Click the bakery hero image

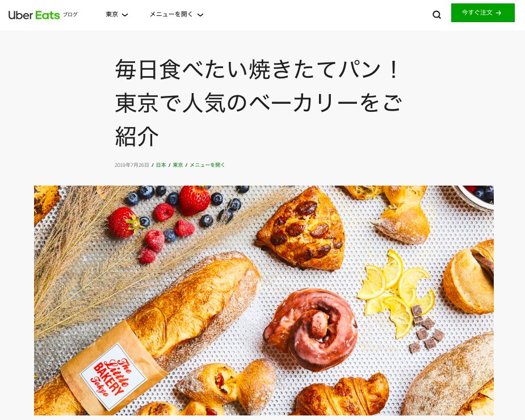[263, 300]
